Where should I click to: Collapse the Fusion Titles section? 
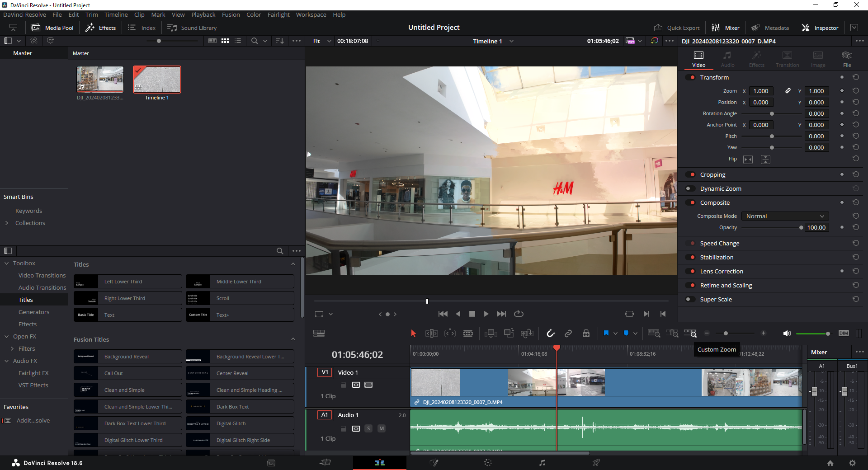[293, 339]
